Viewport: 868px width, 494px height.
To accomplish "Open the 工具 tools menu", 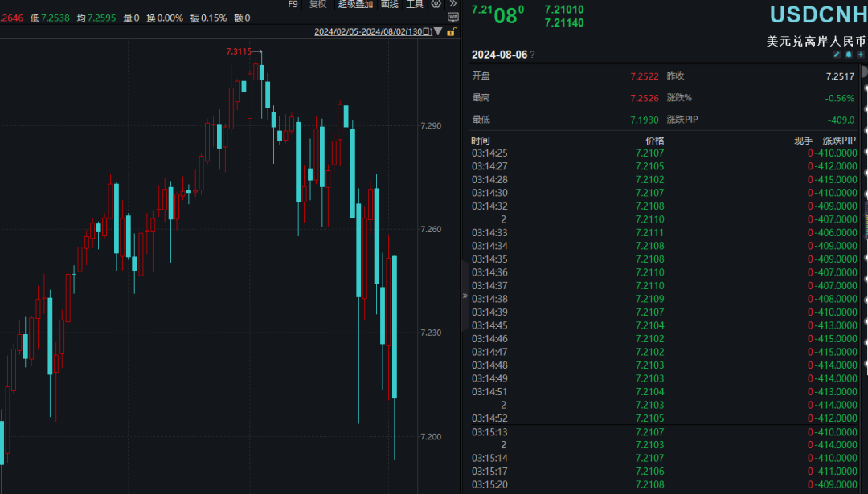I will click(415, 4).
